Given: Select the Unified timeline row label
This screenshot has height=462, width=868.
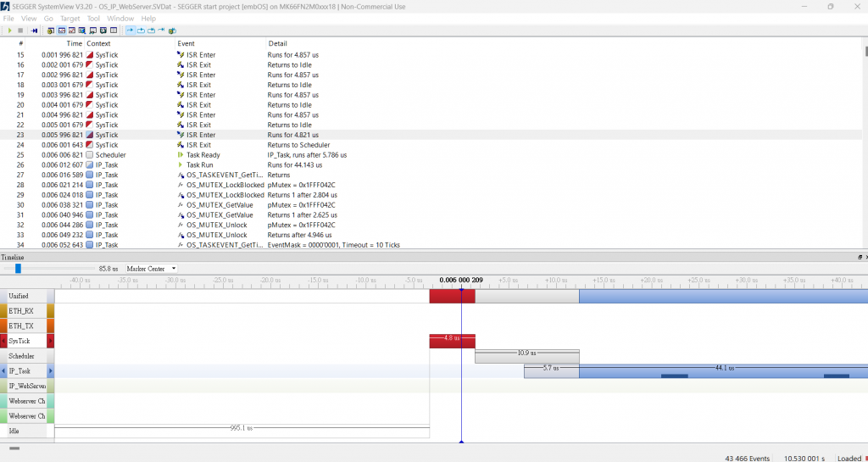Looking at the screenshot, I should click(x=27, y=296).
